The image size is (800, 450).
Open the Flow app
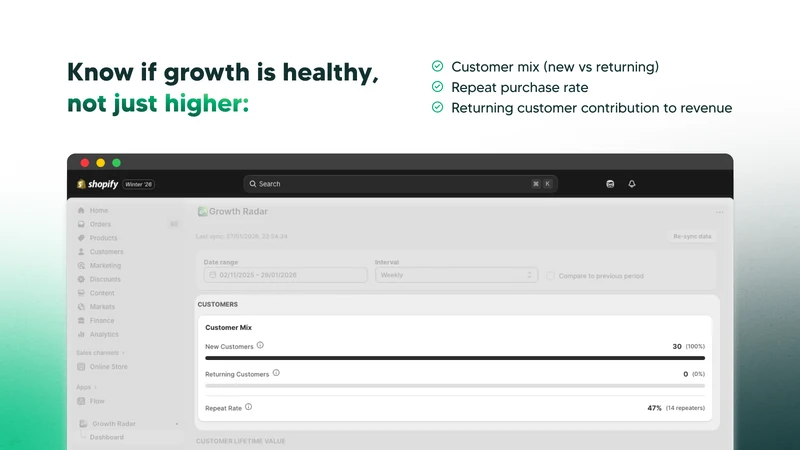97,401
